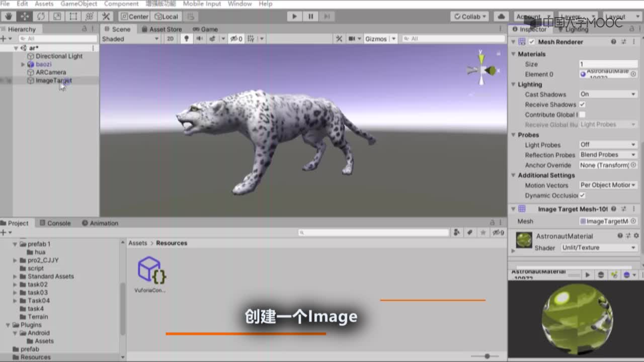Toggle Local coordinate button
Screen dimensions: 644x362
(167, 17)
